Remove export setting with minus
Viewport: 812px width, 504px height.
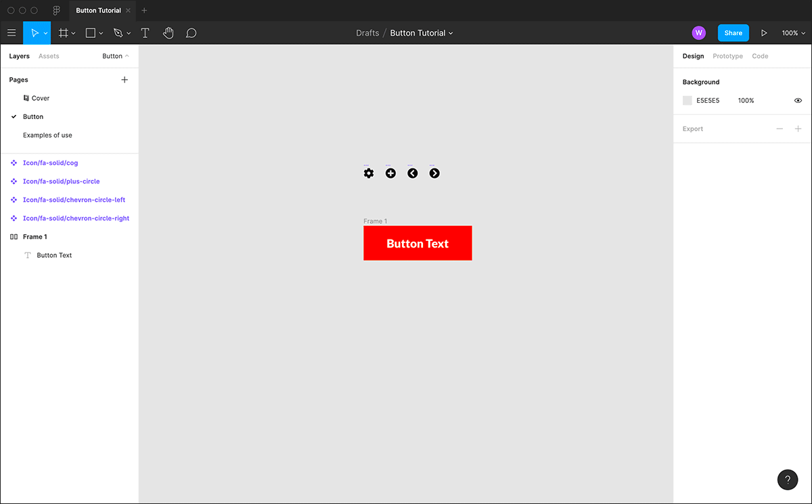click(x=780, y=129)
